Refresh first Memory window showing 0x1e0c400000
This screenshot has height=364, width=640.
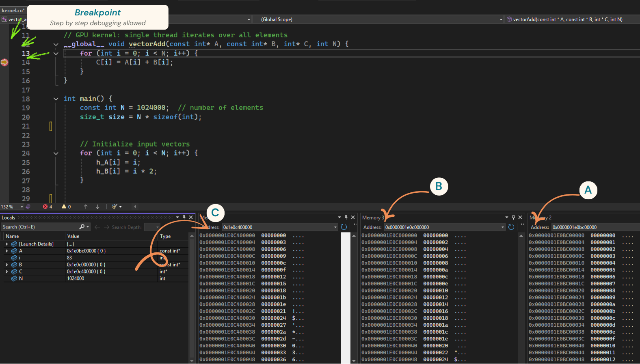point(344,227)
